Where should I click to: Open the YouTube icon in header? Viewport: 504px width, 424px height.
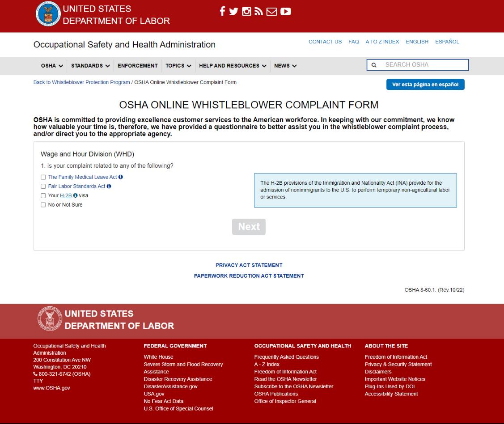(x=285, y=12)
